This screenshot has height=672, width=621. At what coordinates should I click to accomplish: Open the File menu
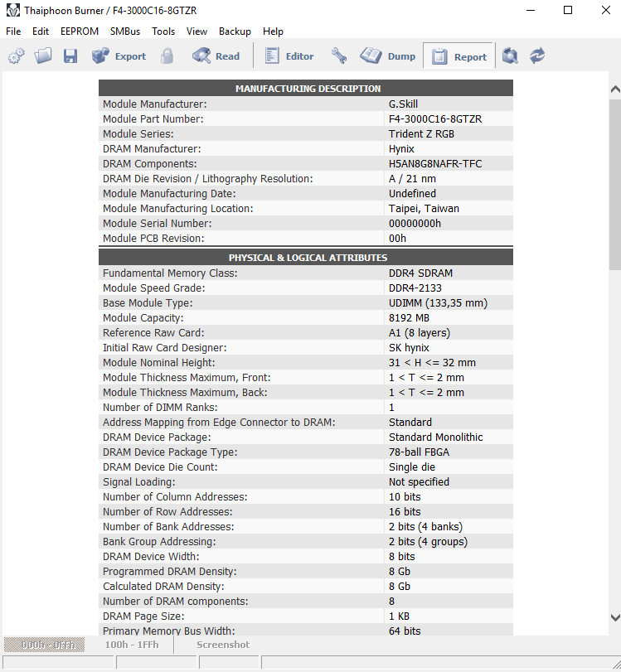13,31
